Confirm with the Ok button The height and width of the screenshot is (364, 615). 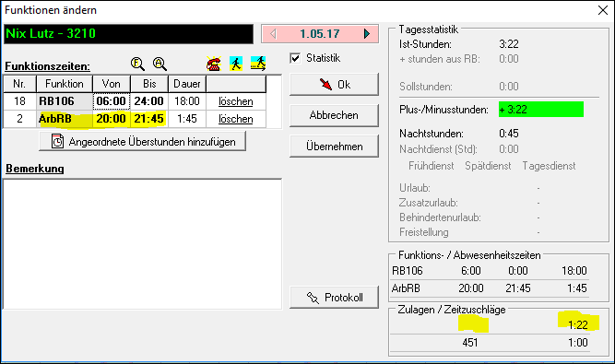pyautogui.click(x=334, y=84)
